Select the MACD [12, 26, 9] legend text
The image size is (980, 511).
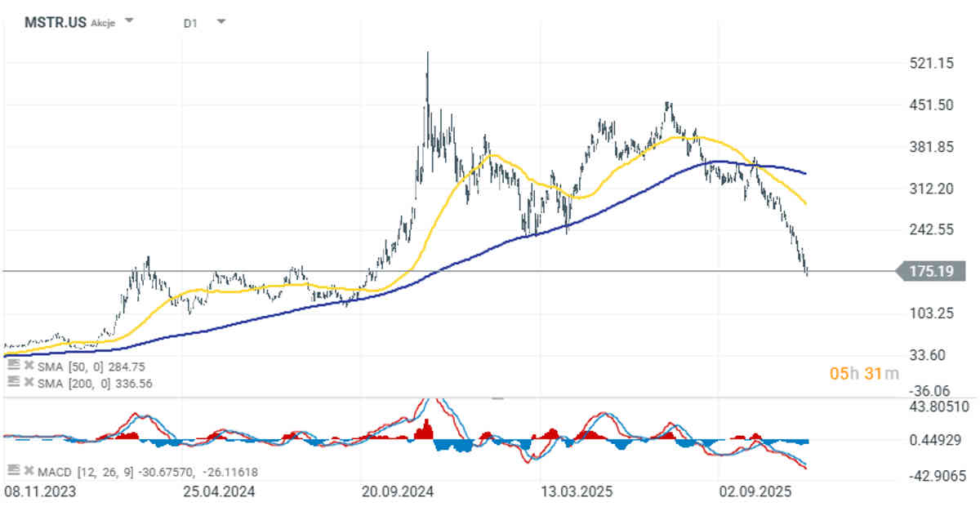tap(82, 471)
